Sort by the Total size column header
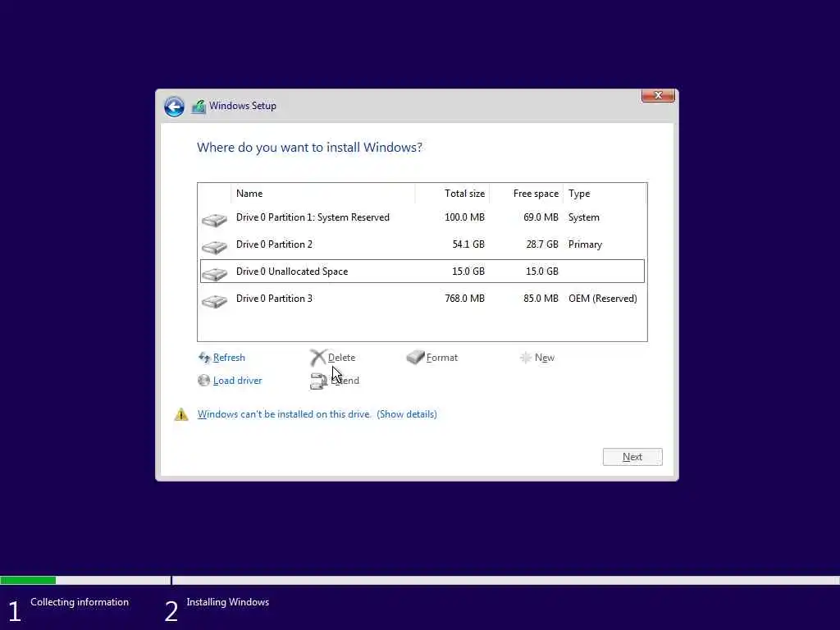Image resolution: width=840 pixels, height=630 pixels. (452, 194)
